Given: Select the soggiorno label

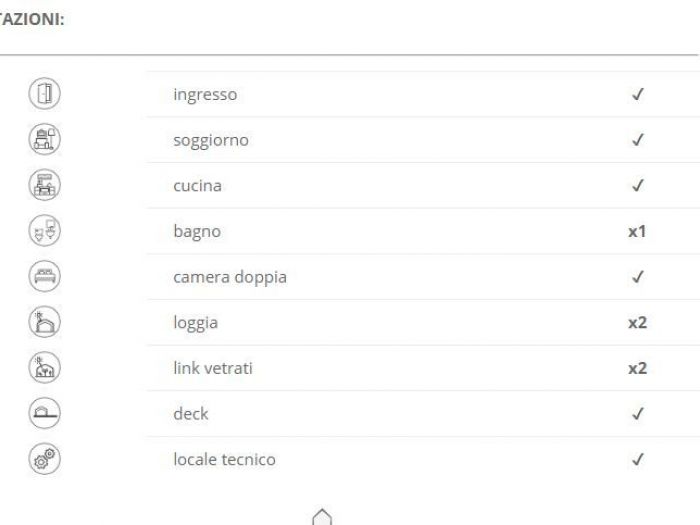Looking at the screenshot, I should click(x=211, y=140).
